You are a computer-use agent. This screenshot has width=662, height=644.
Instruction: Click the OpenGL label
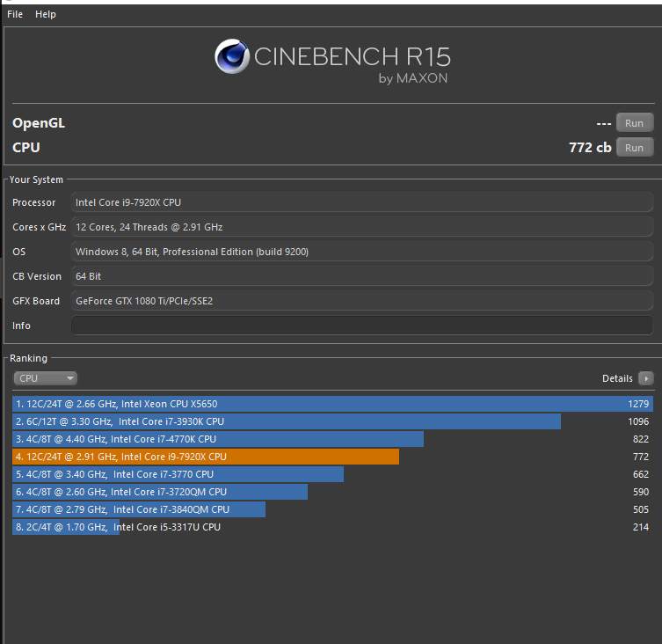click(x=39, y=123)
